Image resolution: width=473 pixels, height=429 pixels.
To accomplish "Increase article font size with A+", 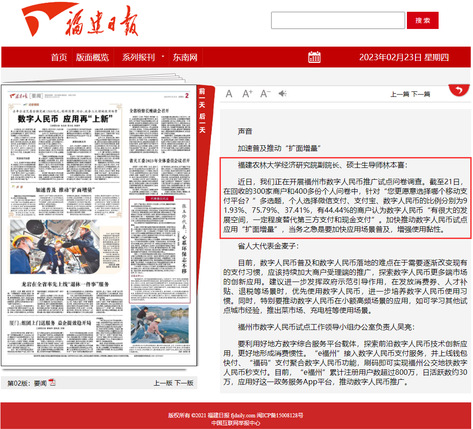I will (x=247, y=94).
